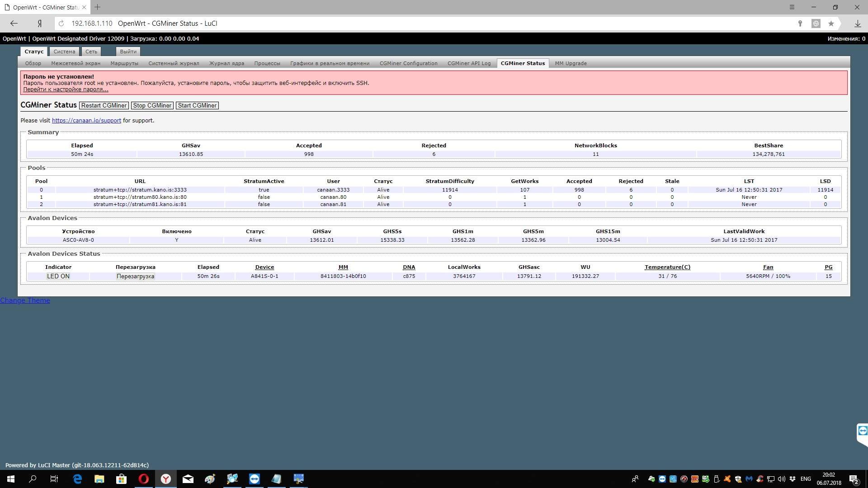Viewport: 868px width, 488px height.
Task: Select the ASC0-AV8-0 device cell
Action: tap(78, 240)
